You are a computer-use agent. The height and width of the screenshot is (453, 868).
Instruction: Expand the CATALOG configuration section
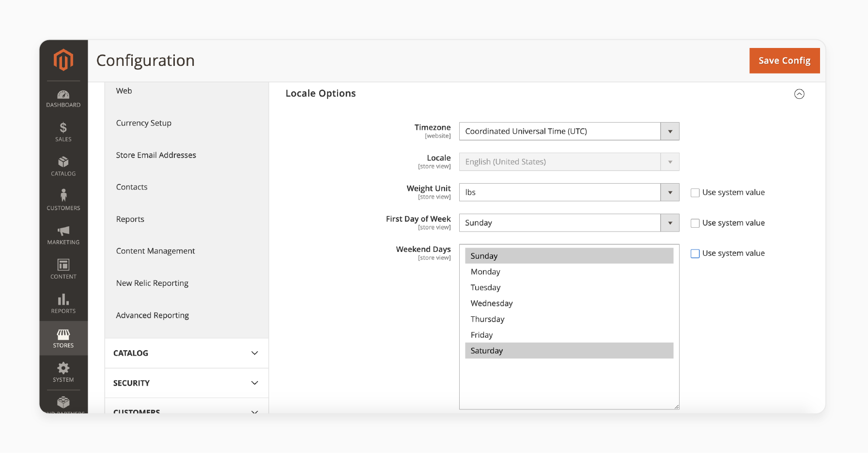click(186, 353)
